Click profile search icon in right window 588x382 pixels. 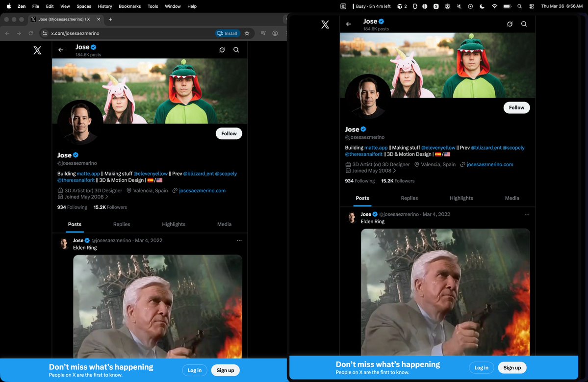click(524, 24)
